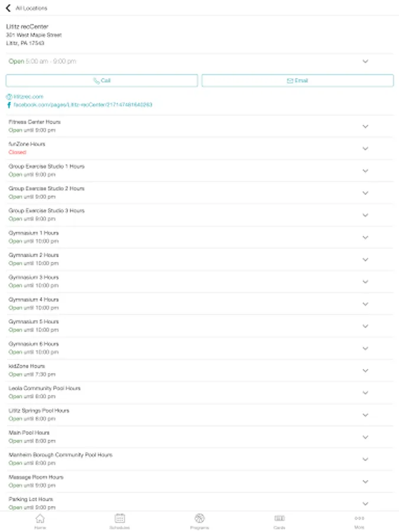Viewport: 399px width, 532px height.
Task: Open the Home tab
Action: point(40,521)
